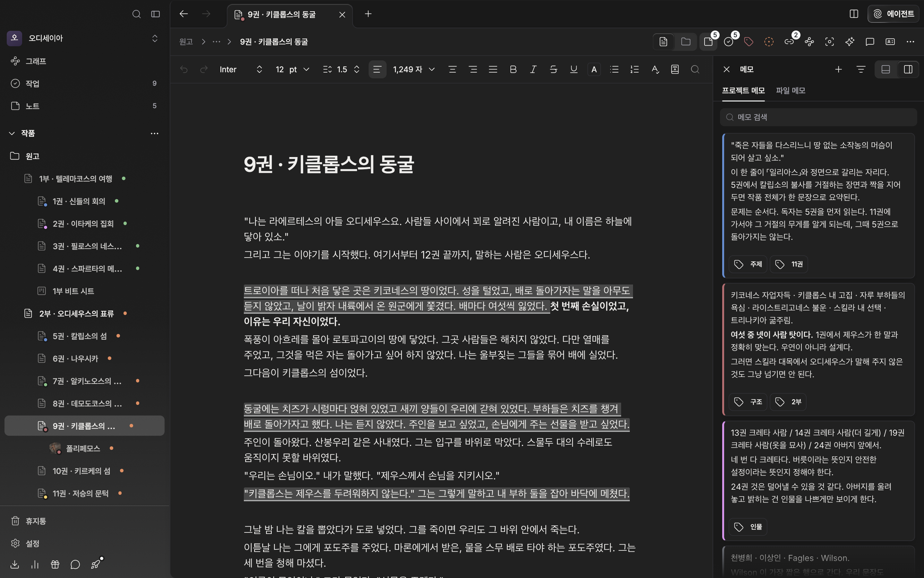Close the 9권 · 키클롭스의 동굴 tab

342,14
